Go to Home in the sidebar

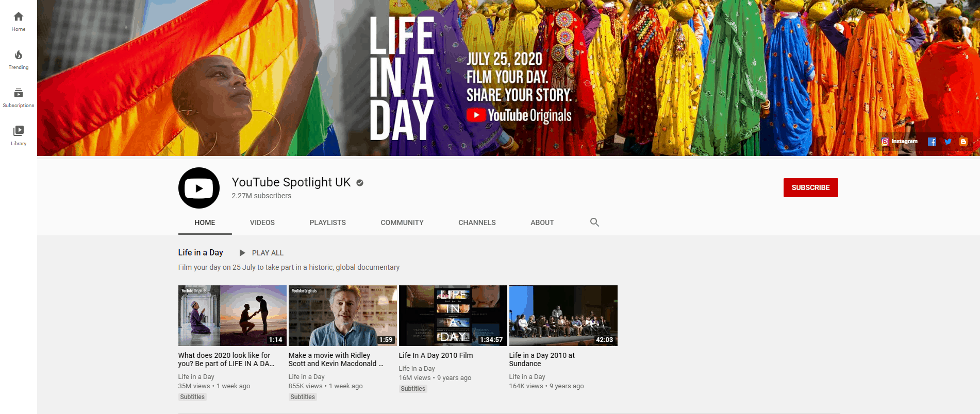(19, 22)
